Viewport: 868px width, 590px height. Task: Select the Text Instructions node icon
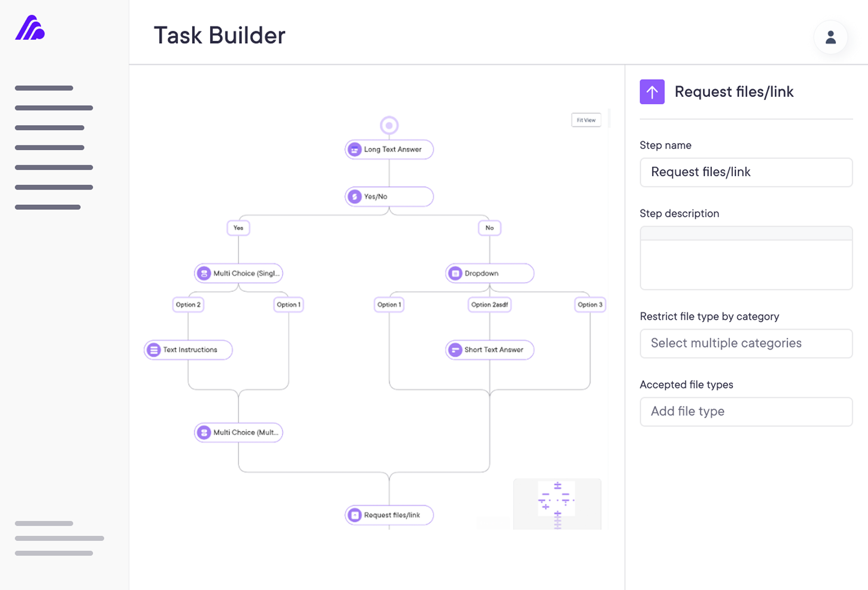pyautogui.click(x=153, y=350)
